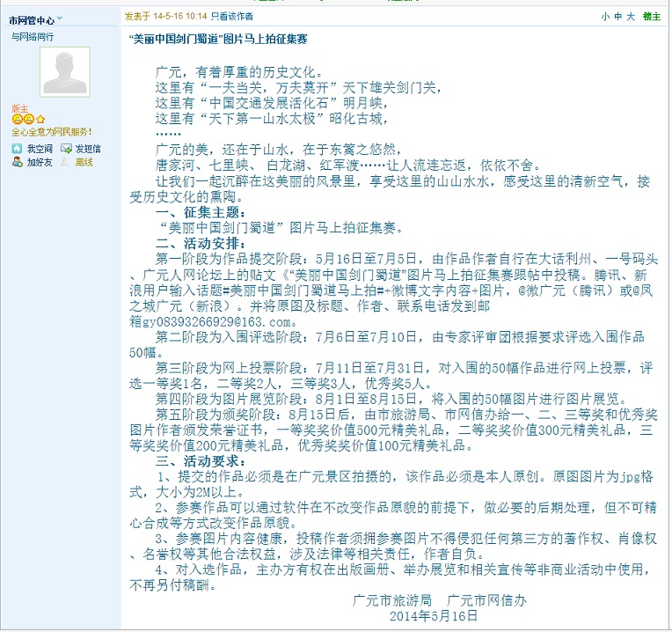
Task: Click 我空间 link
Action: click(x=40, y=149)
